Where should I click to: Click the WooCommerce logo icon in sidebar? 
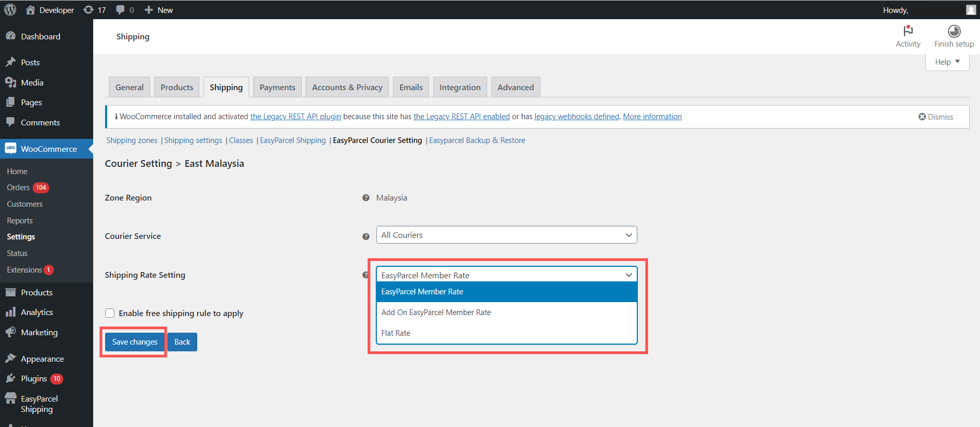(x=10, y=148)
